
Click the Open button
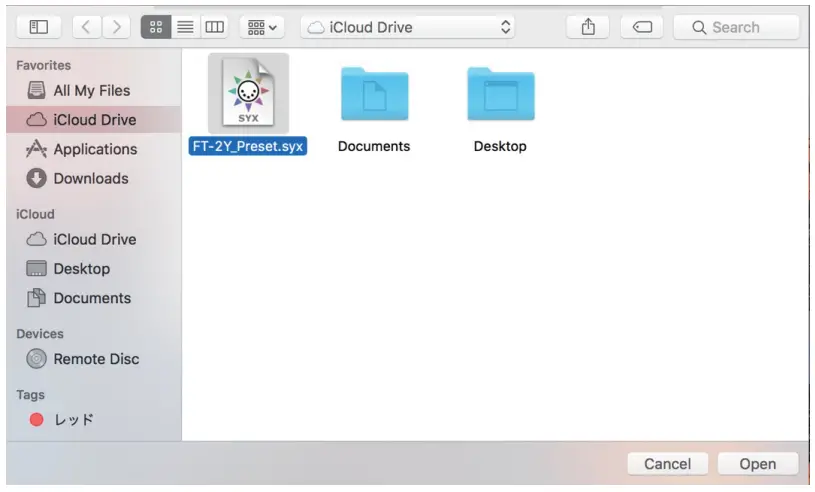758,463
